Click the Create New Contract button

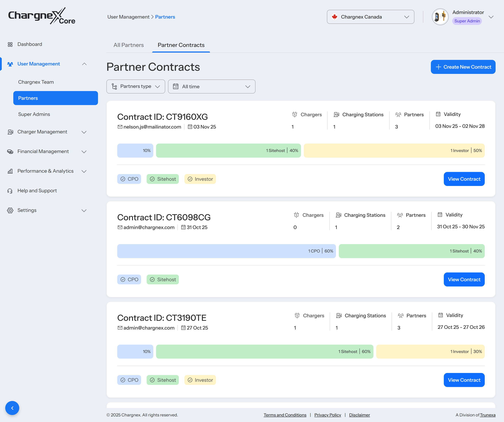coord(463,67)
